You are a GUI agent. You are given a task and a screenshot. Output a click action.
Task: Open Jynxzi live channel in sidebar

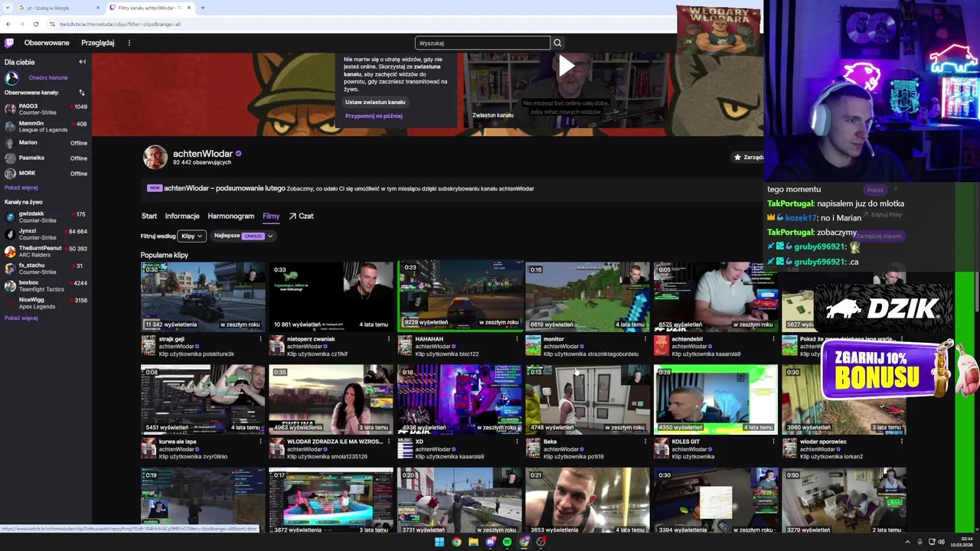46,234
